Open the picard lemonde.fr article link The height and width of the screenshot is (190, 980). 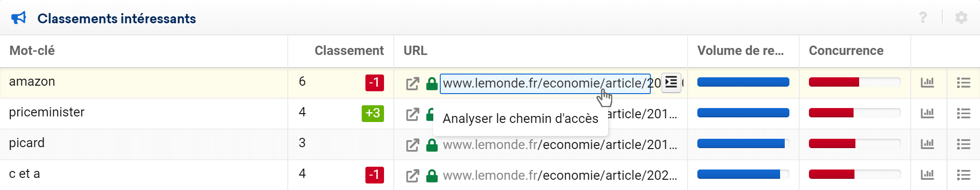[560, 145]
